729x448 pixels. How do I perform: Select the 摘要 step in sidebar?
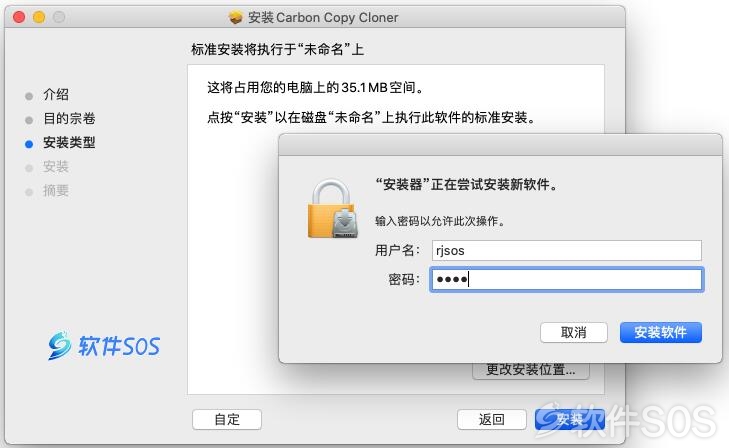point(56,191)
